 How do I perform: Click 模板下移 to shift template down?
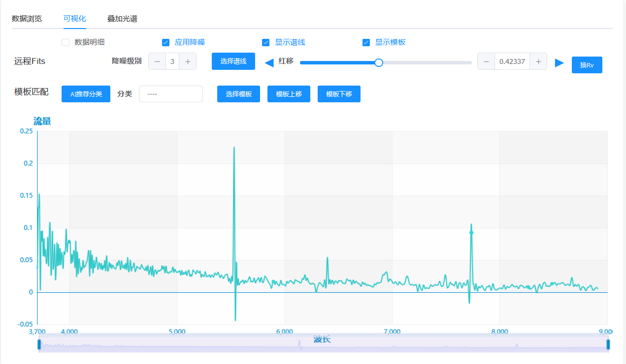click(x=339, y=94)
